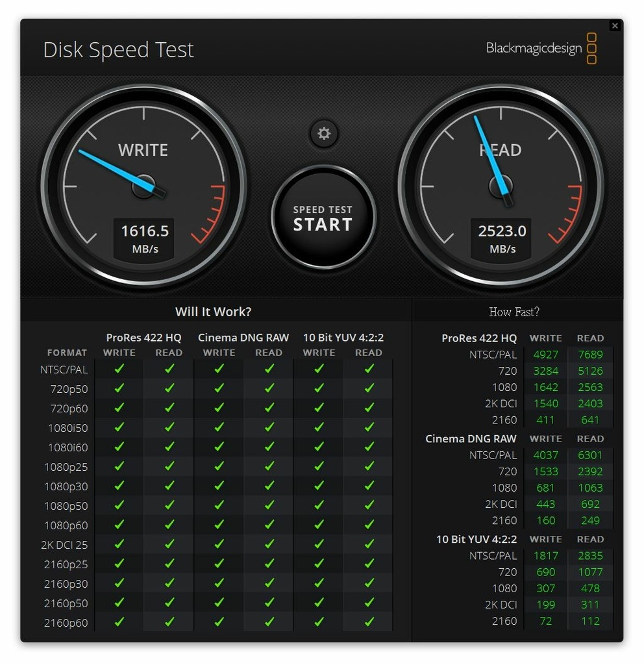
Task: Click the read speed 2523.0 MB/s readout
Action: click(x=502, y=239)
